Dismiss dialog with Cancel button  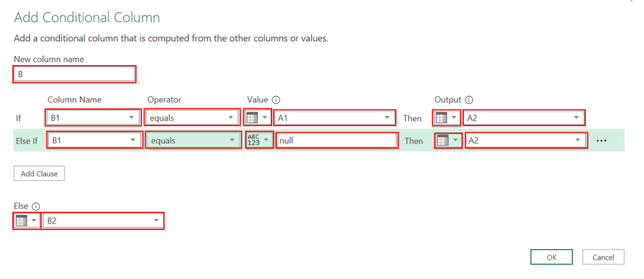point(602,257)
